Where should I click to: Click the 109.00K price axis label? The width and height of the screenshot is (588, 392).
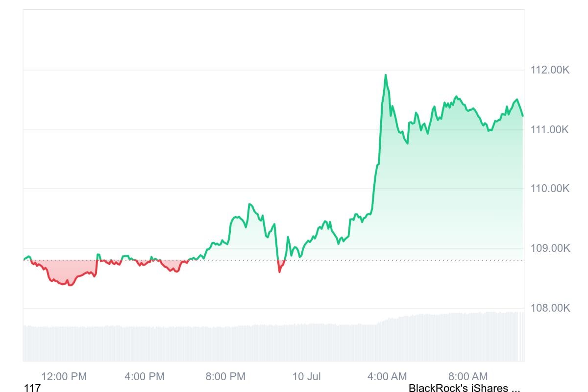[x=550, y=248]
